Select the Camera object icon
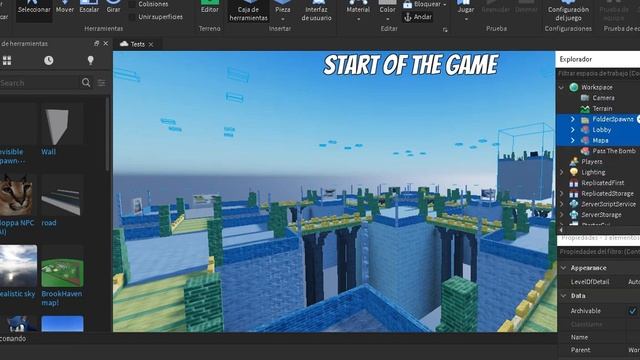640x360 pixels. (x=585, y=98)
